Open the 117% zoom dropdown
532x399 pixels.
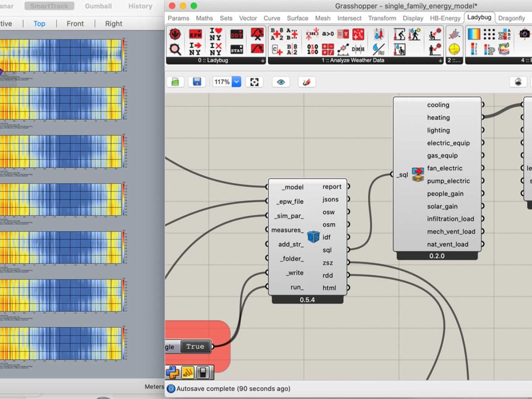coord(236,82)
